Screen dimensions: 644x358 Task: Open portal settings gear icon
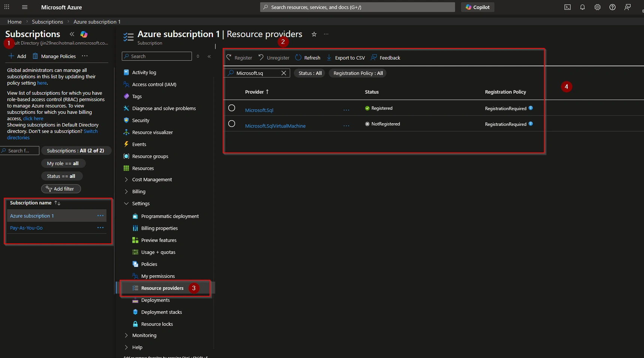tap(598, 7)
